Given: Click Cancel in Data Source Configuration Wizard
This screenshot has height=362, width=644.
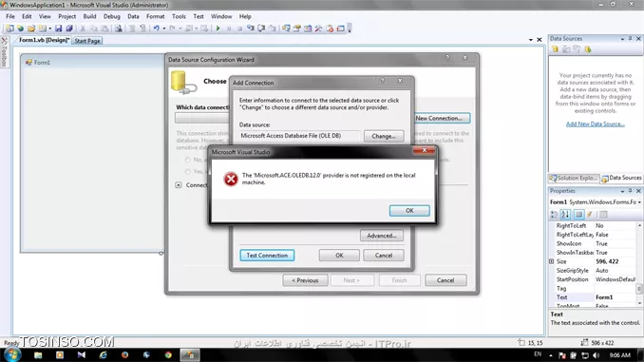Looking at the screenshot, I should point(445,280).
